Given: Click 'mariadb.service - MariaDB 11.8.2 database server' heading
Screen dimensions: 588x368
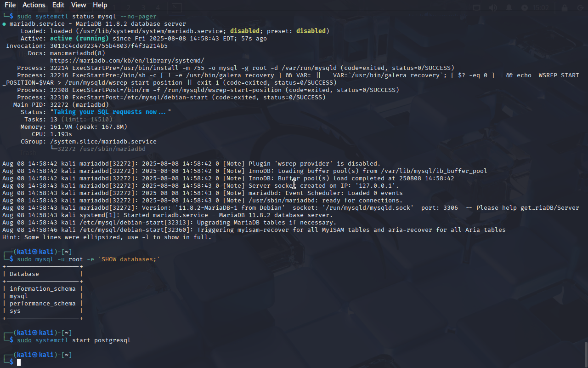Looking at the screenshot, I should [98, 24].
